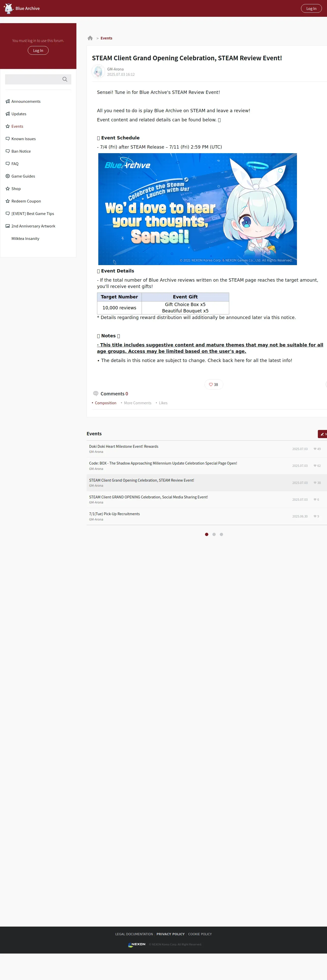Click the Best Game Tips bubble icon

(8, 213)
